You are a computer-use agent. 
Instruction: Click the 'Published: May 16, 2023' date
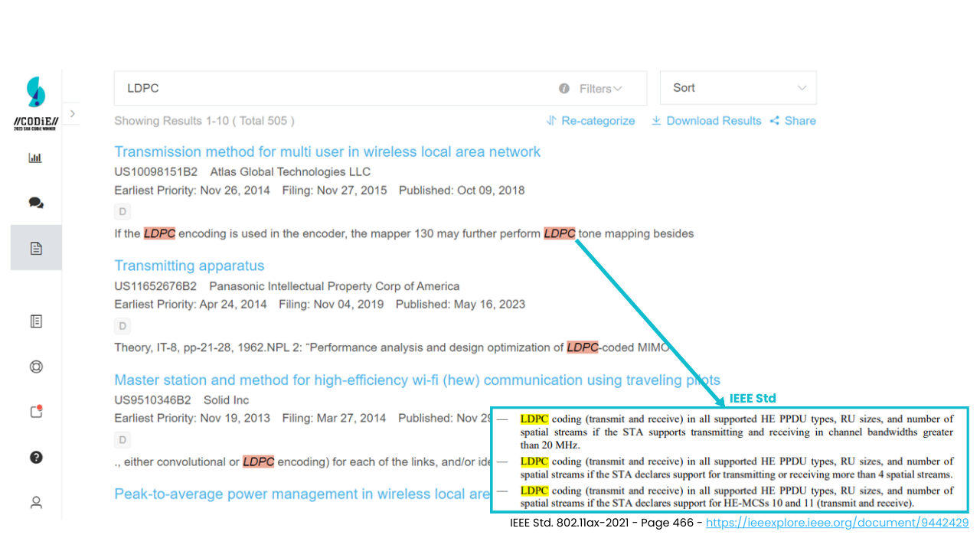tap(460, 304)
